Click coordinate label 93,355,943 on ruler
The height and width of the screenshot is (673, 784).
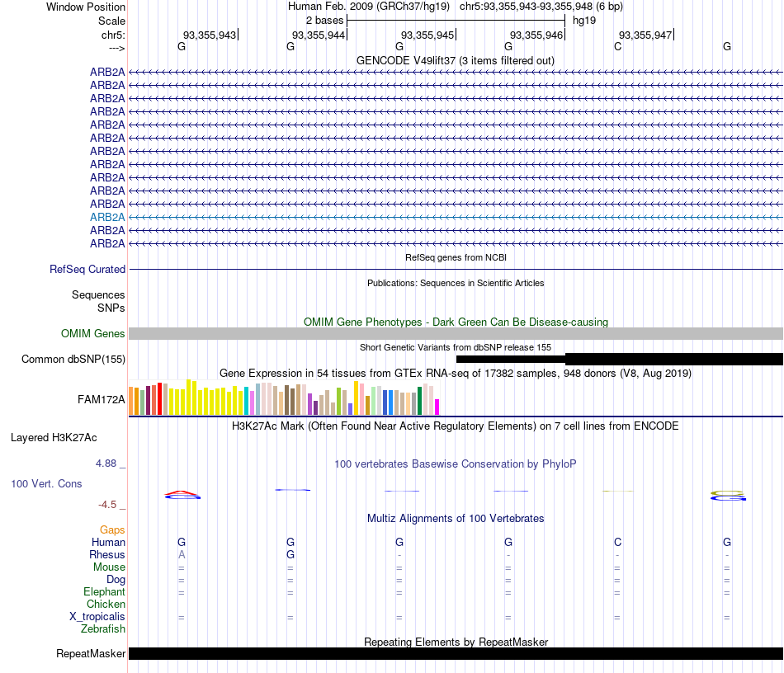click(x=209, y=35)
